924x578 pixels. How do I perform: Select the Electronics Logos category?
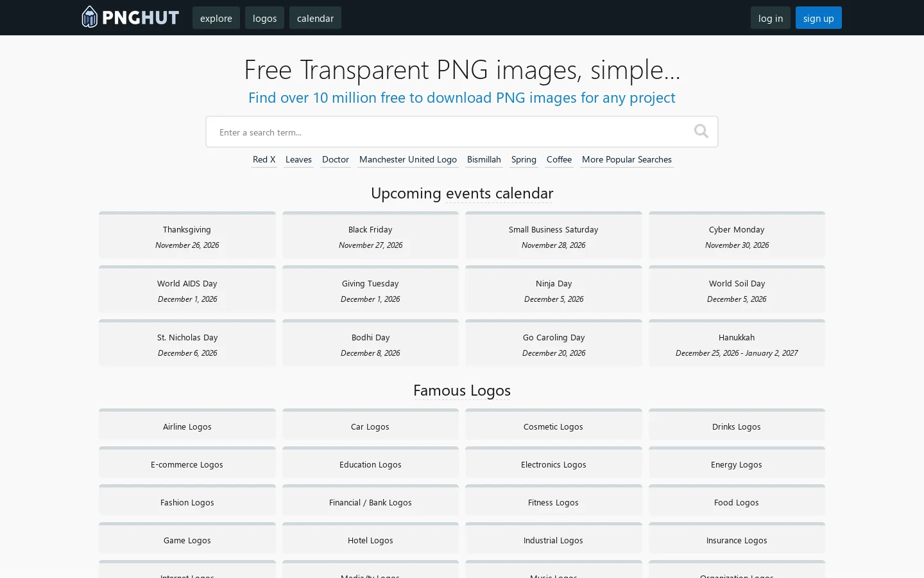tap(554, 462)
